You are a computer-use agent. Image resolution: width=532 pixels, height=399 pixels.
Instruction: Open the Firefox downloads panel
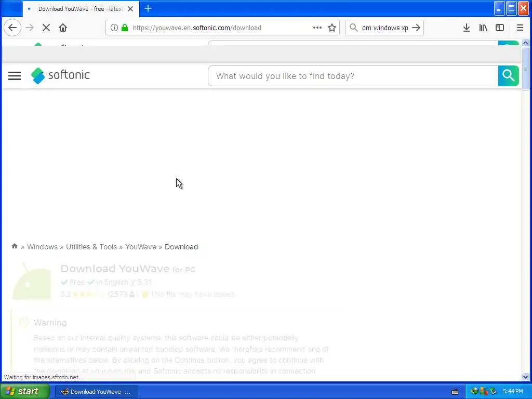click(x=467, y=28)
